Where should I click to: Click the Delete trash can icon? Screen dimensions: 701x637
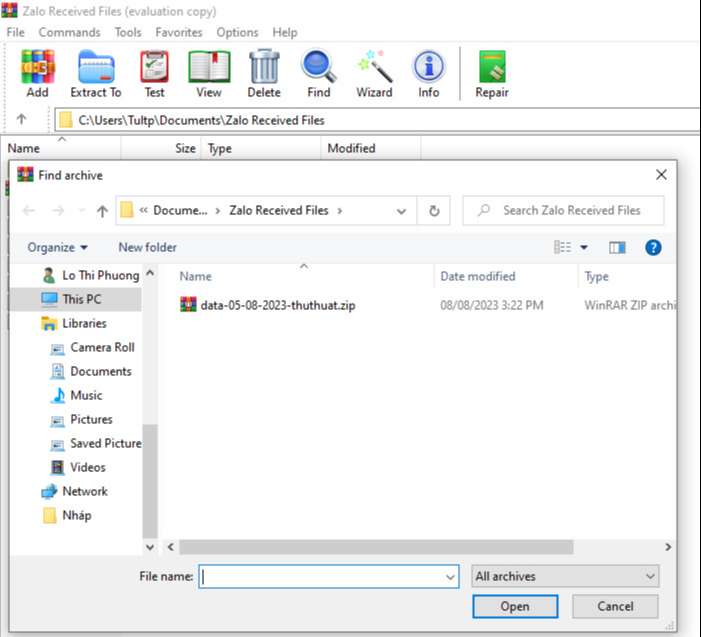coord(264,67)
